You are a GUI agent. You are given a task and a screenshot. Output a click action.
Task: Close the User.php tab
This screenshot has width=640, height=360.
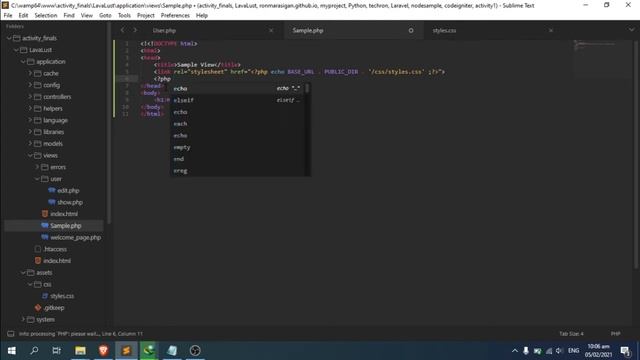(x=271, y=31)
